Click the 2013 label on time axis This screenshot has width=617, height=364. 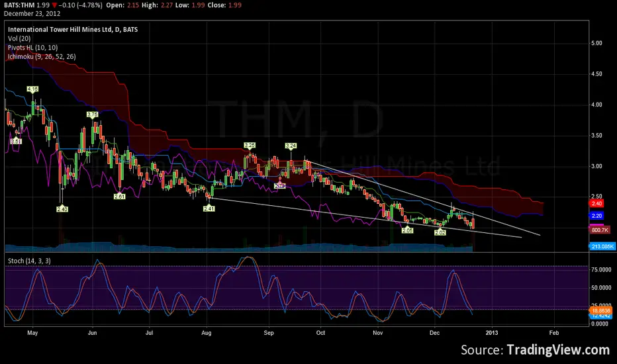click(x=491, y=333)
